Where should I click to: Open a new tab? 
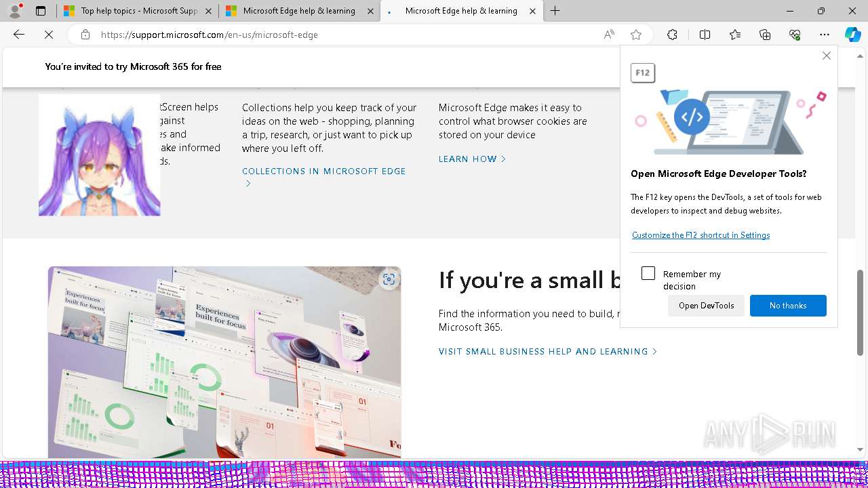[x=555, y=11]
